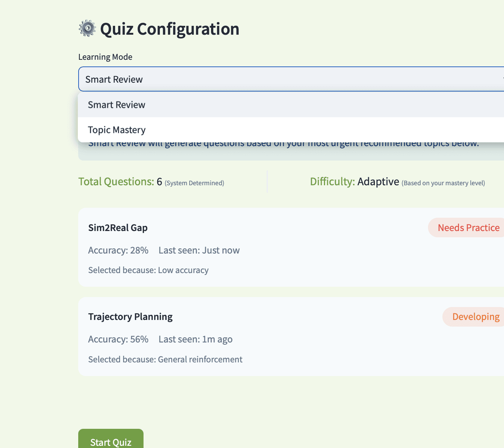Click Selected because: General reinforcement text
The image size is (504, 448).
pyautogui.click(x=165, y=359)
